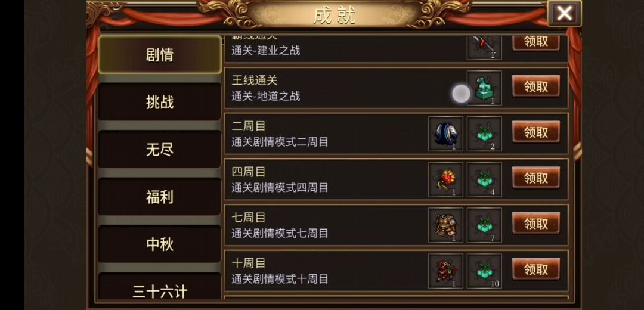Switch to the 挑战 tab

pyautogui.click(x=160, y=102)
